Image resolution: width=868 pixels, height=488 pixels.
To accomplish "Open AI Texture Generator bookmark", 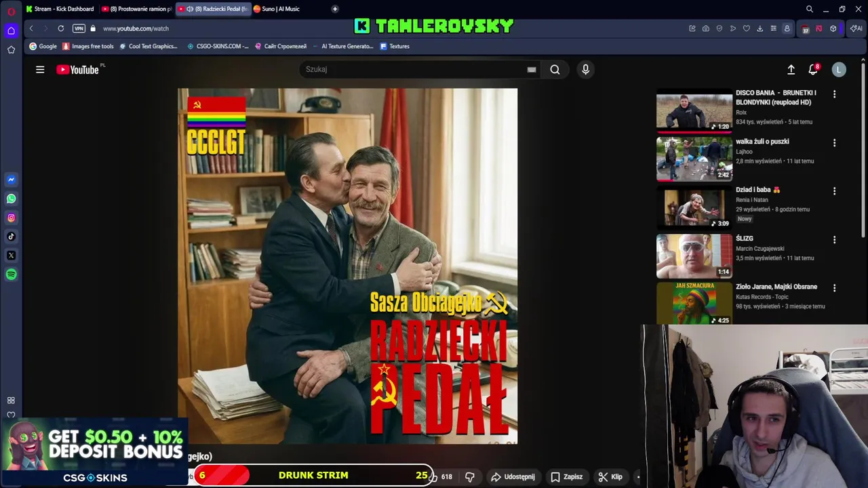I will 342,46.
